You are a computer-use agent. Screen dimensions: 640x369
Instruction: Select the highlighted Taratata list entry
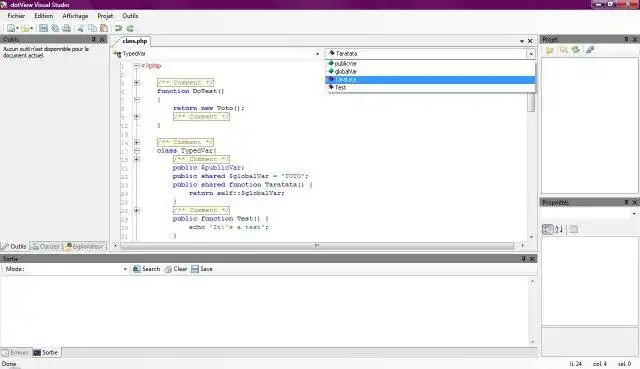[x=430, y=80]
